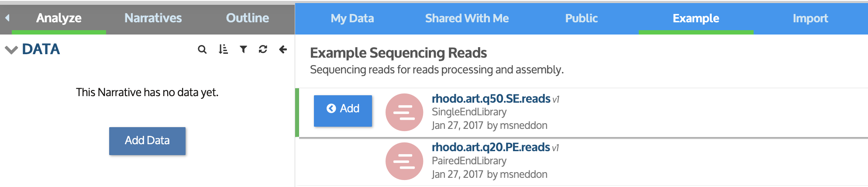Open the data filter funnel icon
This screenshot has width=868, height=187.
coord(243,49)
